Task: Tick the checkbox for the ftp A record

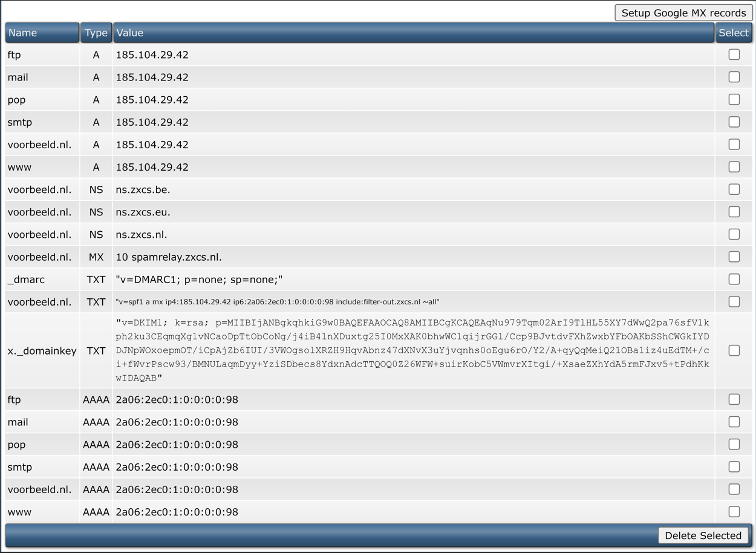Action: point(734,54)
